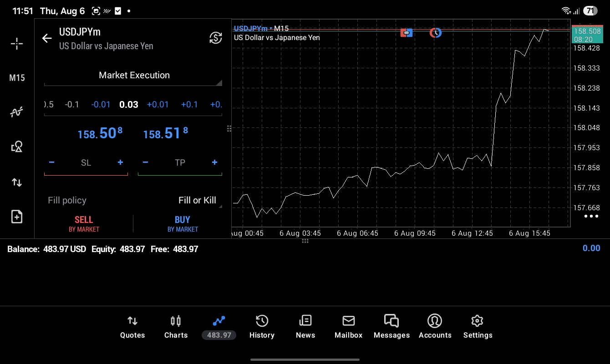This screenshot has height=364, width=610.
Task: Tap the TP take profit field
Action: click(180, 163)
